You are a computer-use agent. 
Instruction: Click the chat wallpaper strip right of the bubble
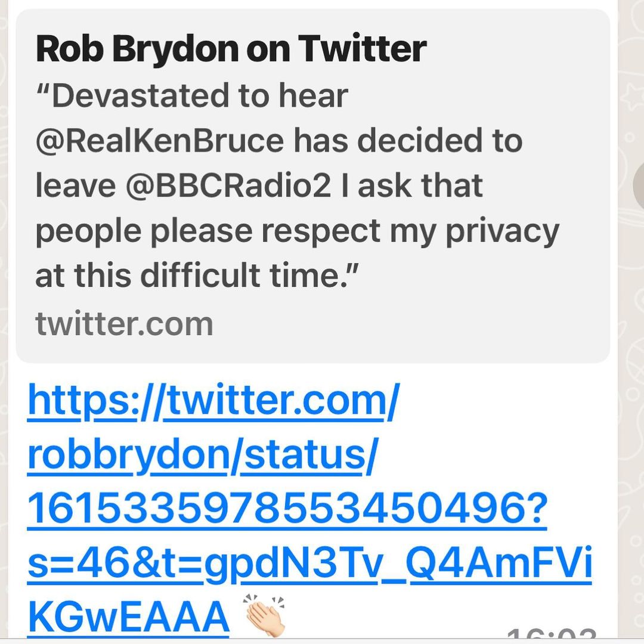click(x=632, y=298)
